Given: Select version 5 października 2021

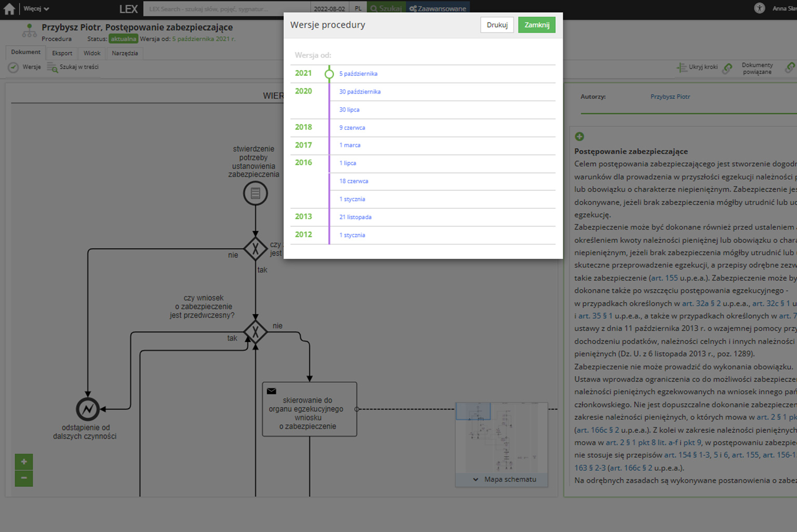Looking at the screenshot, I should [358, 74].
